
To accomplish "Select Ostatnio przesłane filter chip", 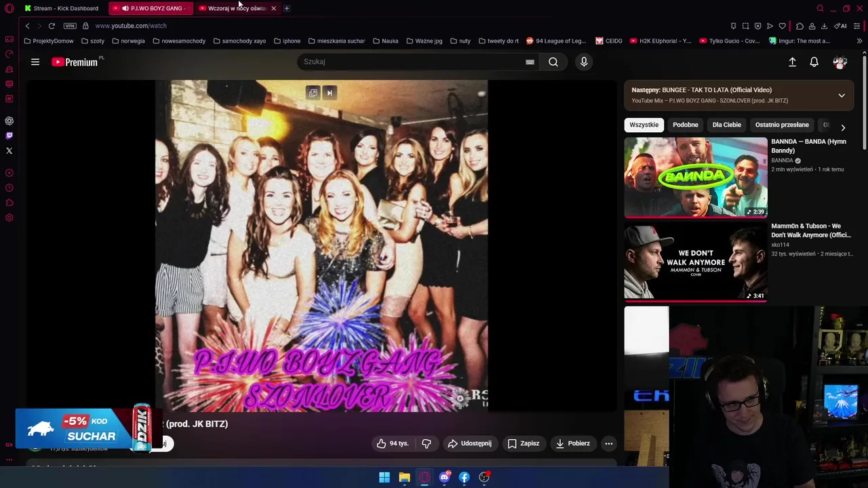I will [x=782, y=125].
